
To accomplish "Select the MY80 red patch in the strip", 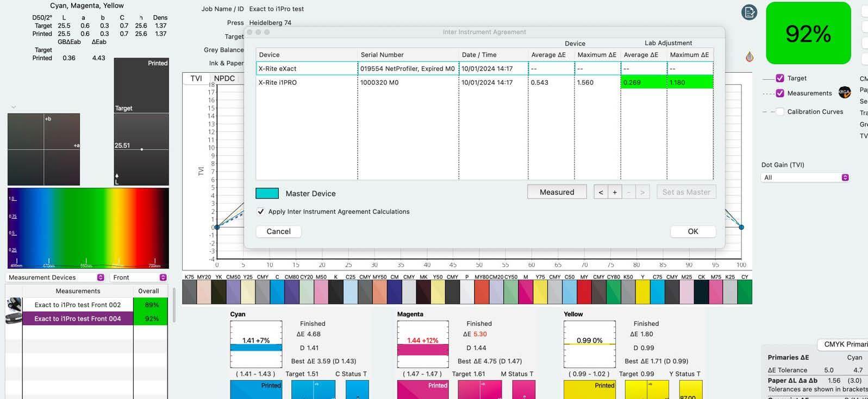I will (x=482, y=292).
